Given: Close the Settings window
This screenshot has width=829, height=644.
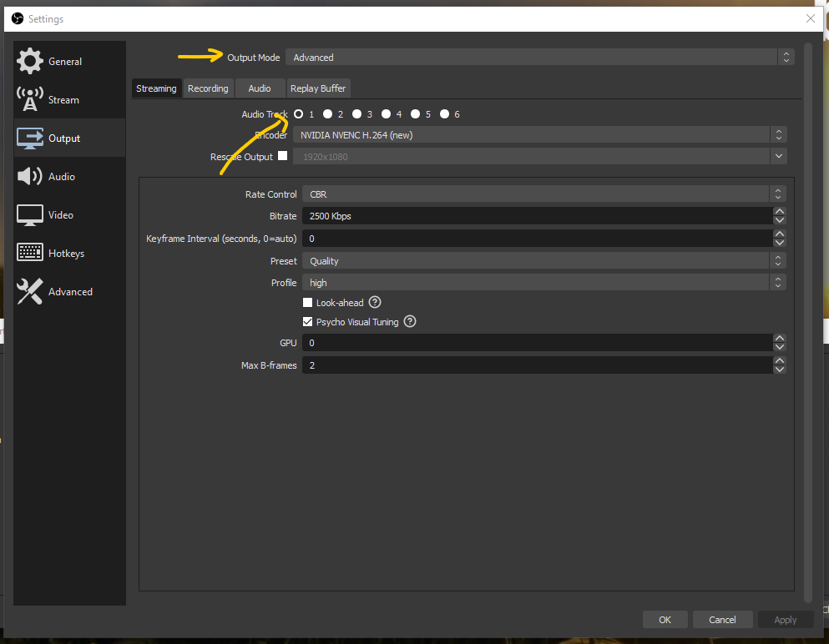Looking at the screenshot, I should coord(811,18).
